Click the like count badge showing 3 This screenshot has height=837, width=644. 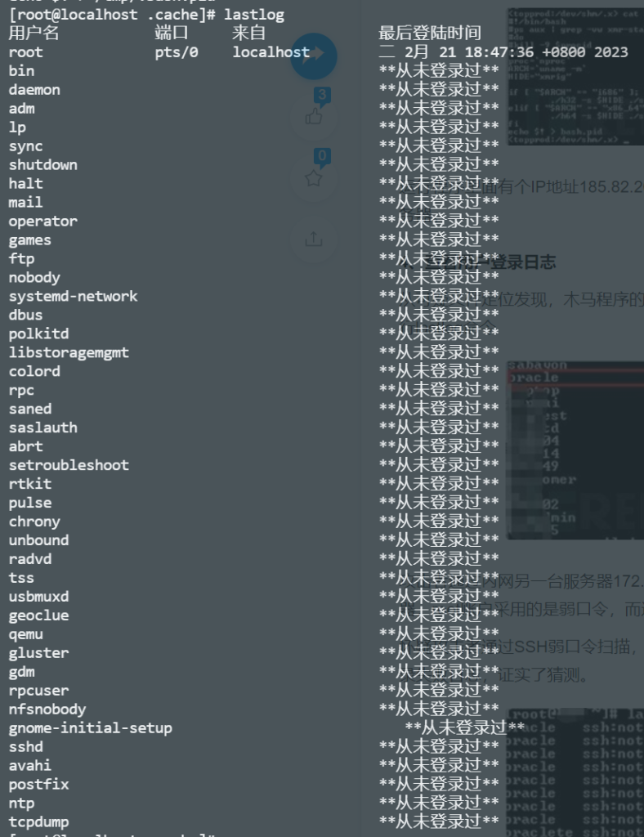(322, 96)
